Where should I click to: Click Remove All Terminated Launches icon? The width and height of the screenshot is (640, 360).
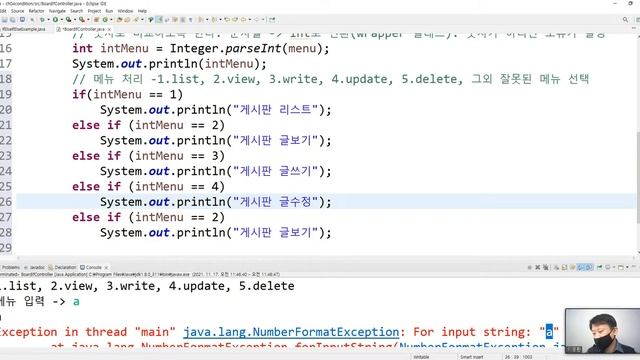point(546,267)
